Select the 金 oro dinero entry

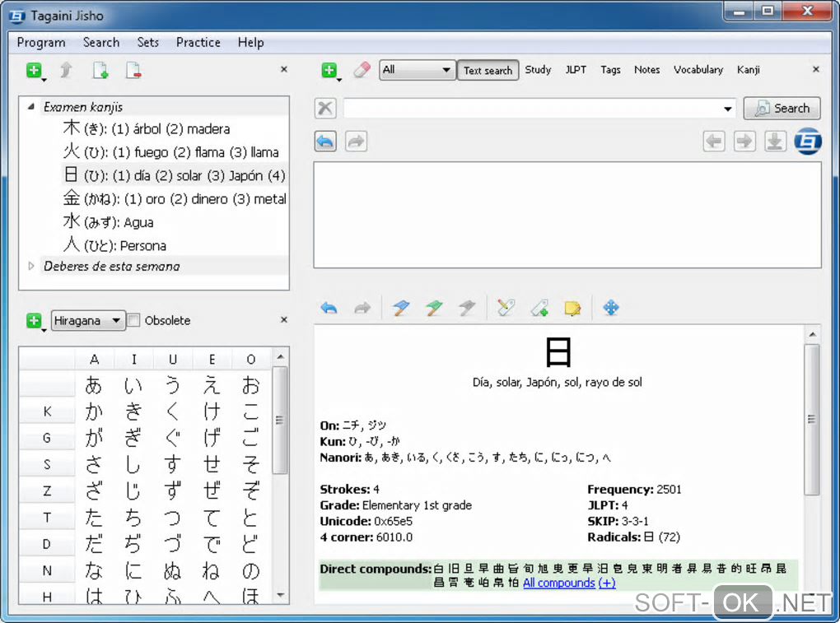coord(175,198)
